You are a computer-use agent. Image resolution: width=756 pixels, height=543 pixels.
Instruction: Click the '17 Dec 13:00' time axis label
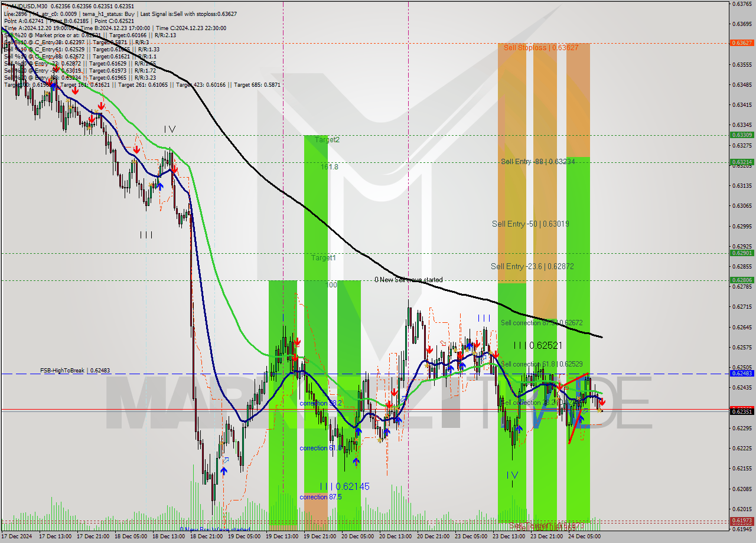[x=56, y=537]
